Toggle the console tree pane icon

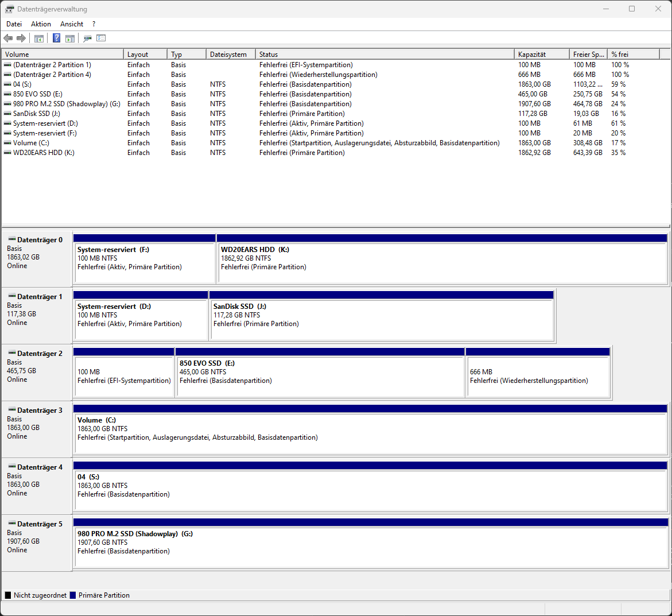(38, 38)
